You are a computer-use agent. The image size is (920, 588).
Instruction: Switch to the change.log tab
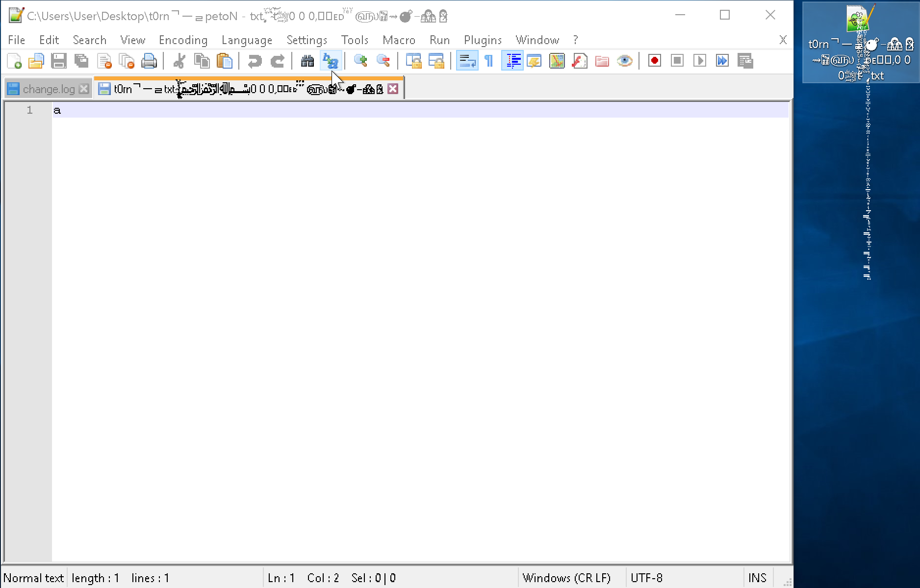pyautogui.click(x=48, y=89)
